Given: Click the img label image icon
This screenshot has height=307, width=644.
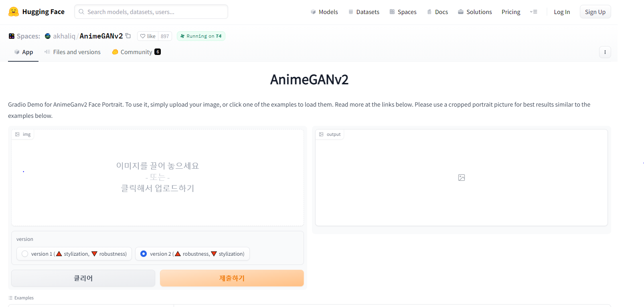Looking at the screenshot, I should click(x=17, y=134).
